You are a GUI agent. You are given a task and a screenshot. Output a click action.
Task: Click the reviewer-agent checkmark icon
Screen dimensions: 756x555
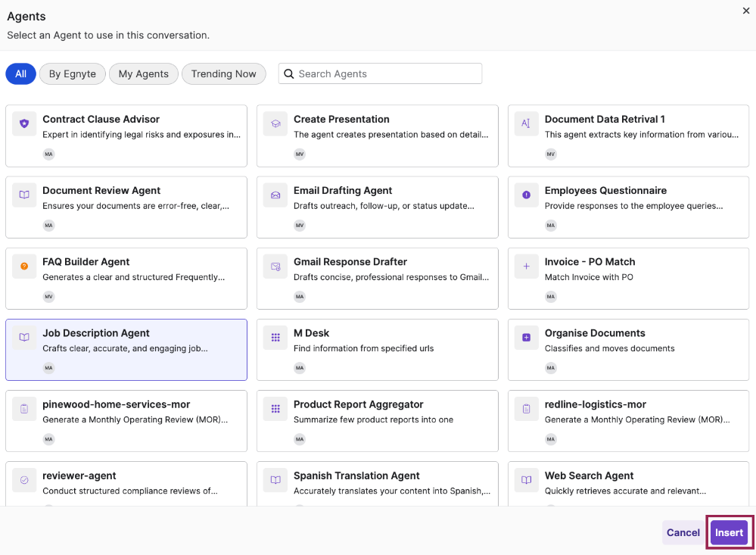point(24,480)
